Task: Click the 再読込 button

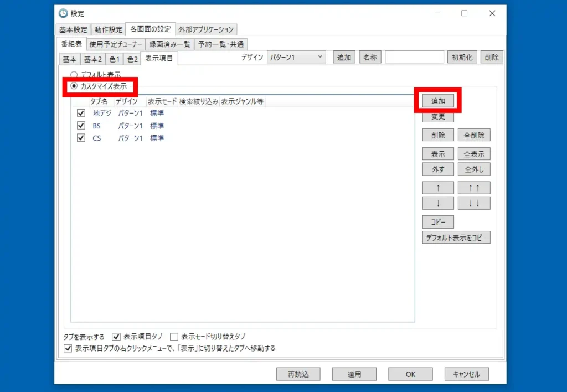Action: pyautogui.click(x=298, y=374)
